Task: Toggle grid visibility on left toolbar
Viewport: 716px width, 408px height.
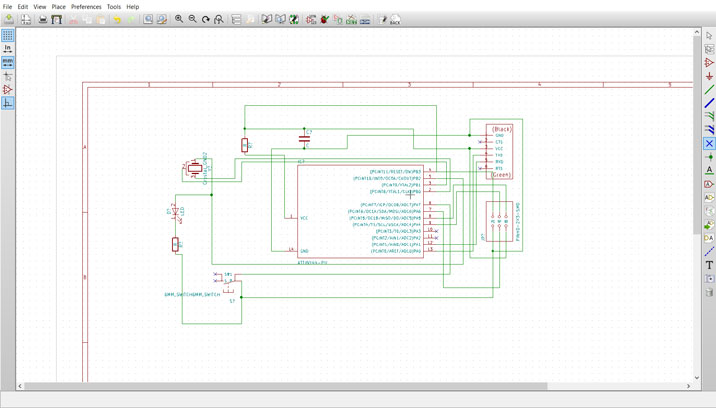Action: [8, 35]
